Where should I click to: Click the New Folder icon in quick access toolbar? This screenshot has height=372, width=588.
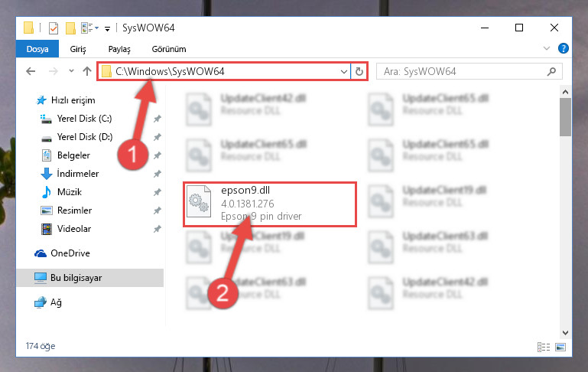pos(70,28)
